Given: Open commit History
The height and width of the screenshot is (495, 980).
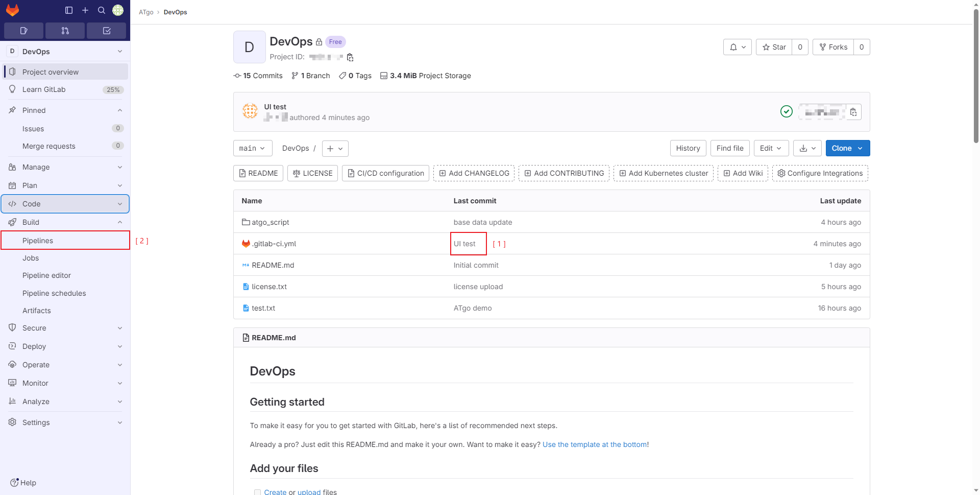Looking at the screenshot, I should [688, 148].
